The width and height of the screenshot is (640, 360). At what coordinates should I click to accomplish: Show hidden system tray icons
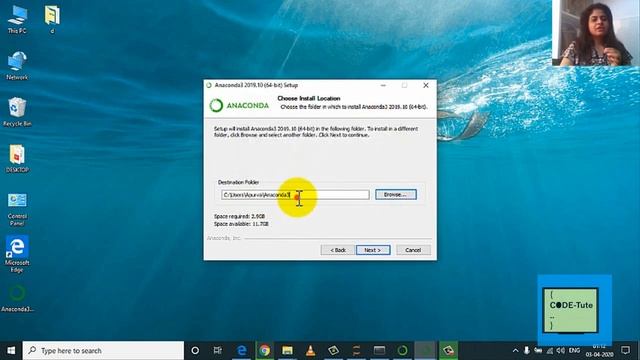click(515, 351)
